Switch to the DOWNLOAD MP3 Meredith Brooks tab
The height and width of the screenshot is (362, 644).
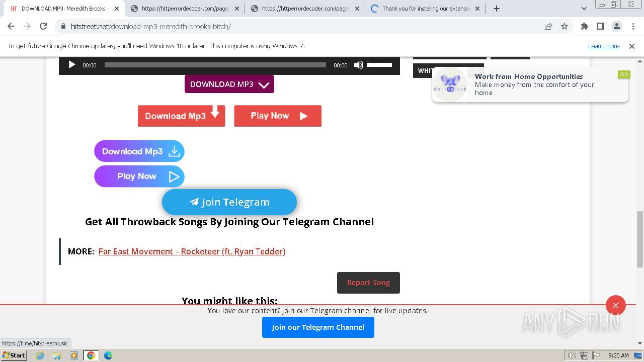click(65, 9)
